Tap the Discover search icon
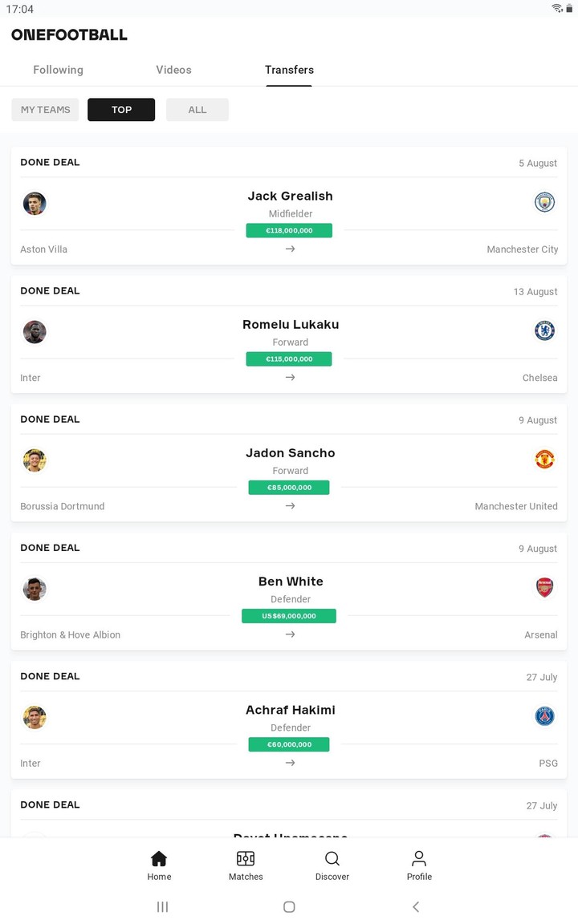 coord(332,859)
